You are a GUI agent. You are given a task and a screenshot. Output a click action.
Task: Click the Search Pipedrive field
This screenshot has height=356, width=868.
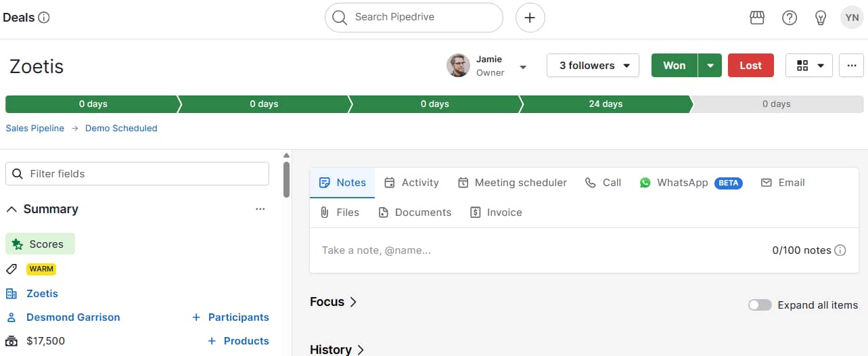414,18
